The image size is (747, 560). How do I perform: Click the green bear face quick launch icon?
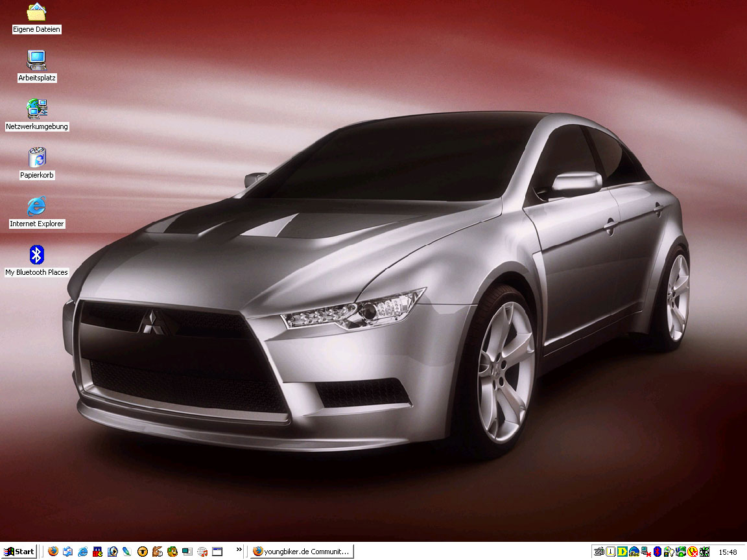(172, 552)
